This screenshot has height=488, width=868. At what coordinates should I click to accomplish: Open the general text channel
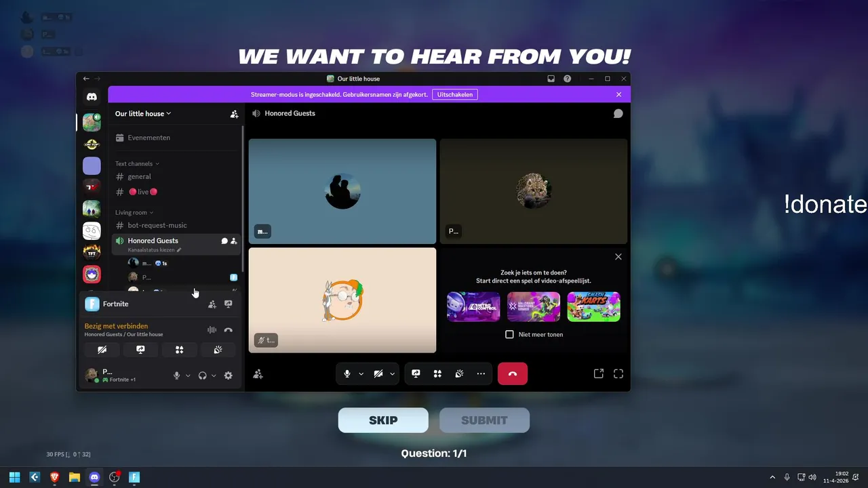(176, 177)
